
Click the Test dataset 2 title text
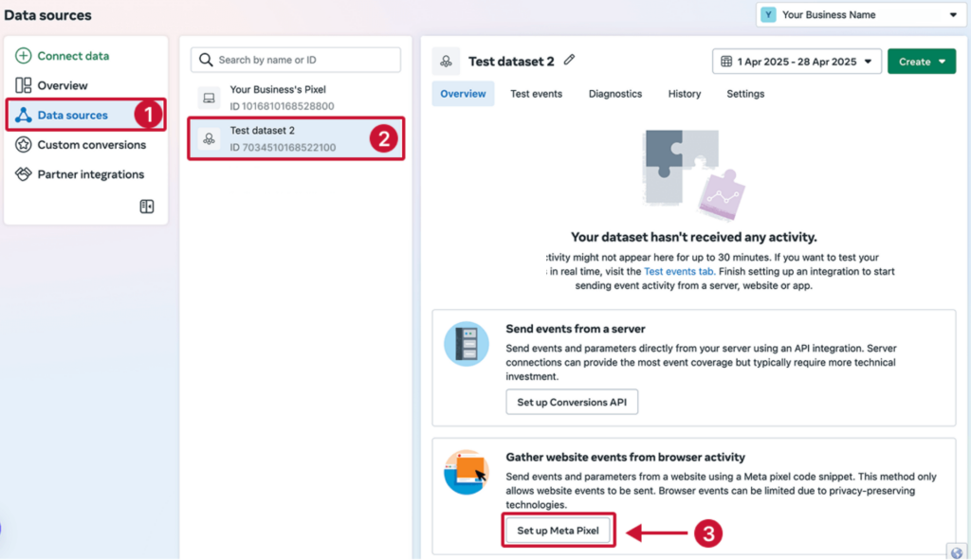pyautogui.click(x=511, y=62)
